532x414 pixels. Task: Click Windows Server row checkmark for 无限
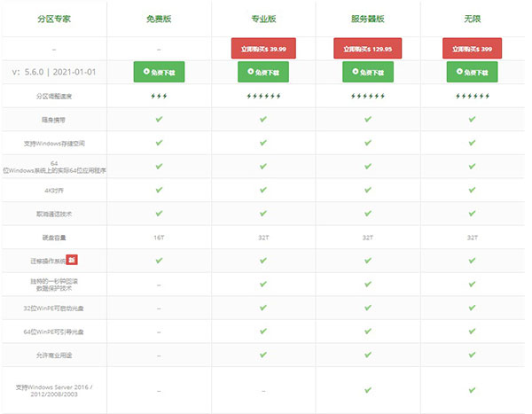(472, 390)
